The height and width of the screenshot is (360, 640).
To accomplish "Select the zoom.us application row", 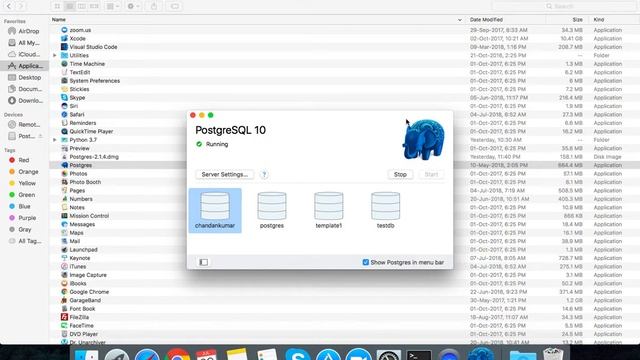I will point(344,30).
